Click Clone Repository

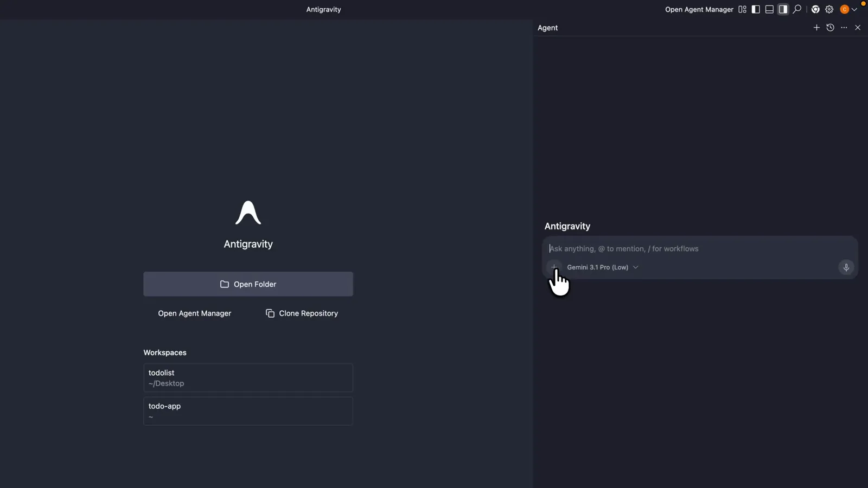(x=302, y=313)
